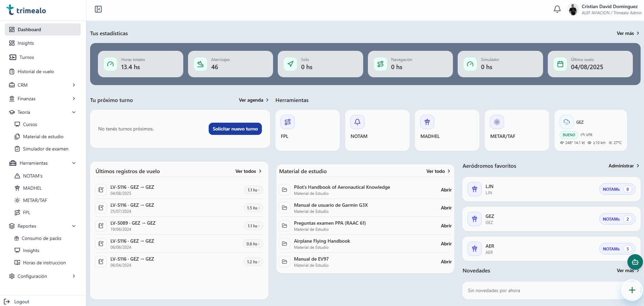The height and width of the screenshot is (306, 644).
Task: Click the floating plus button
Action: 632,290
